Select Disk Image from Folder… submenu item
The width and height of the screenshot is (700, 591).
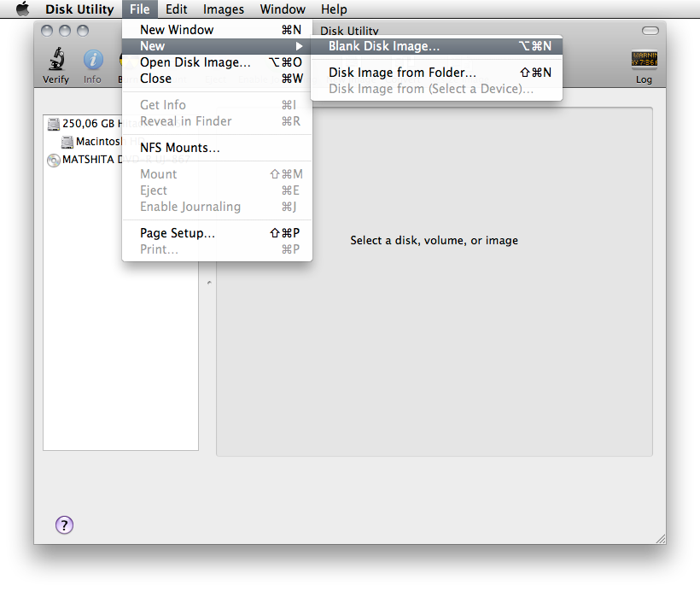coord(436,73)
